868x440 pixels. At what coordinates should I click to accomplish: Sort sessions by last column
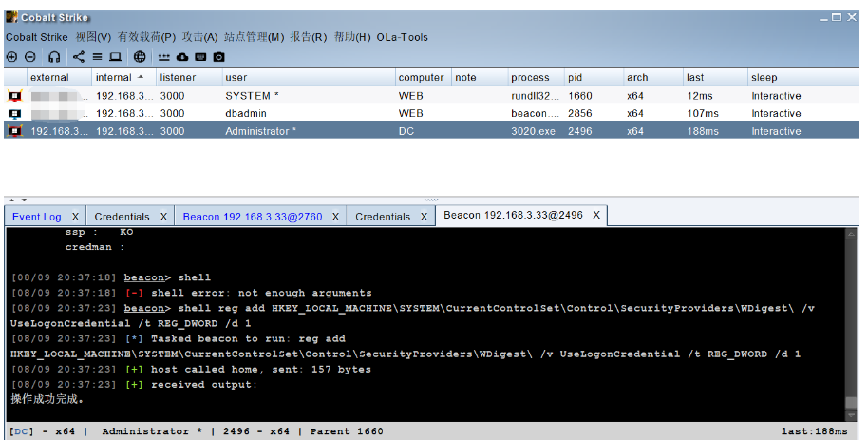(716, 78)
